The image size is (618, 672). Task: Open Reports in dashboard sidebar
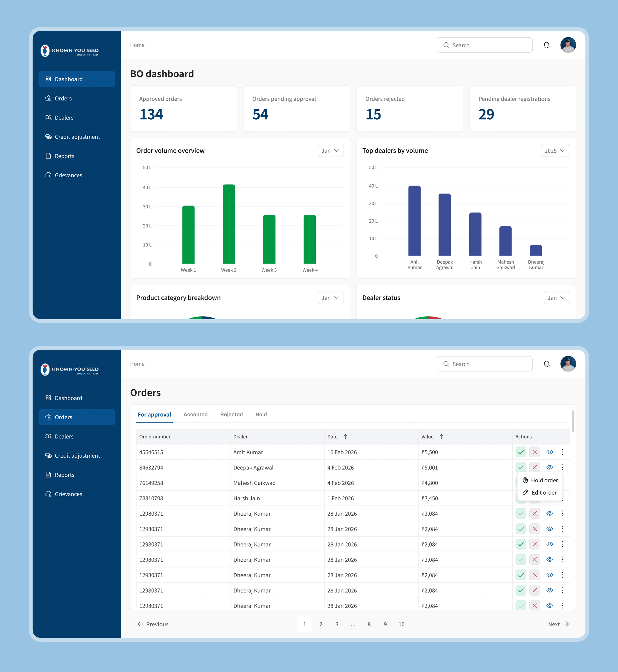pos(77,156)
